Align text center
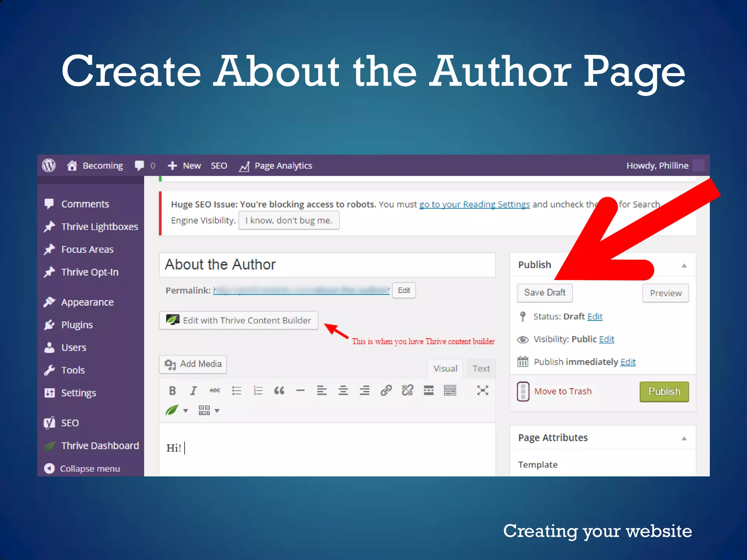 click(x=343, y=391)
